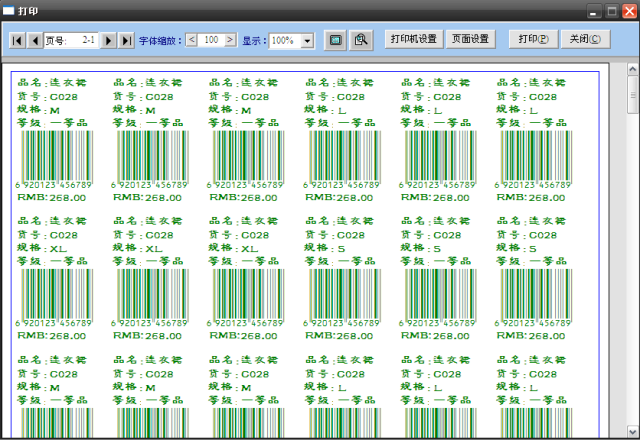Click the first barcode label in top-left

[x=56, y=140]
